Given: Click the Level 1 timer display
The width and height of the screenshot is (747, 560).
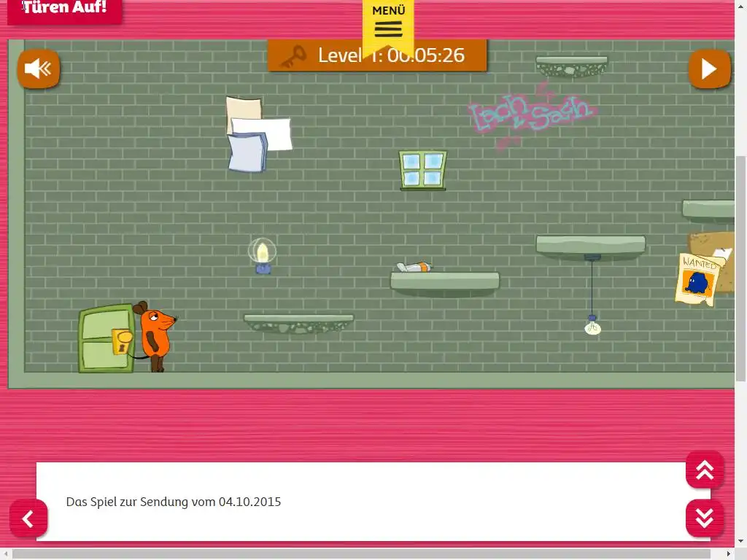Looking at the screenshot, I should click(391, 55).
